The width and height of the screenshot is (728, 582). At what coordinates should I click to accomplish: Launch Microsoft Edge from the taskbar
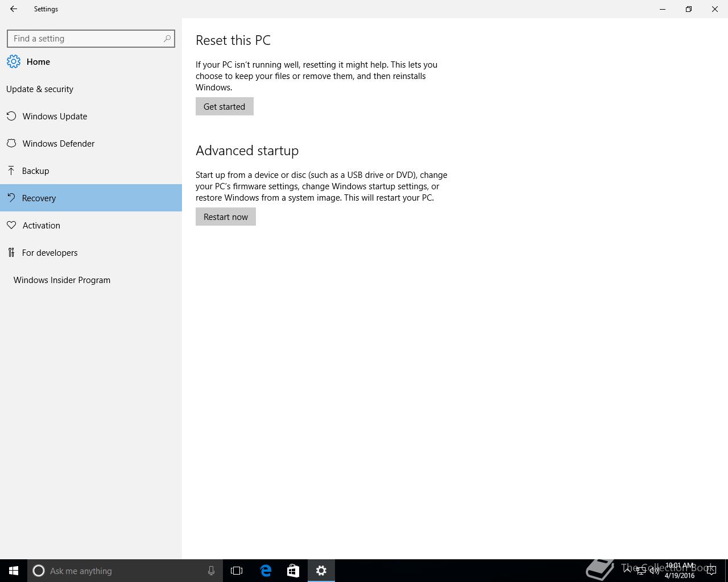point(266,571)
